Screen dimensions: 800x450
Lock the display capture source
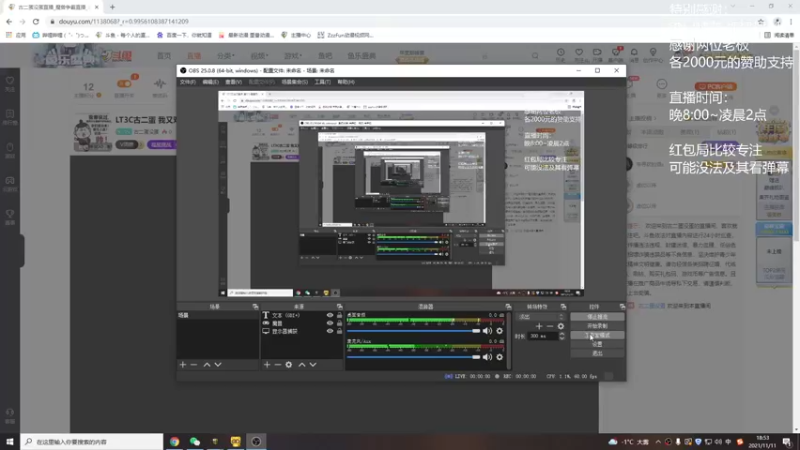(x=339, y=331)
